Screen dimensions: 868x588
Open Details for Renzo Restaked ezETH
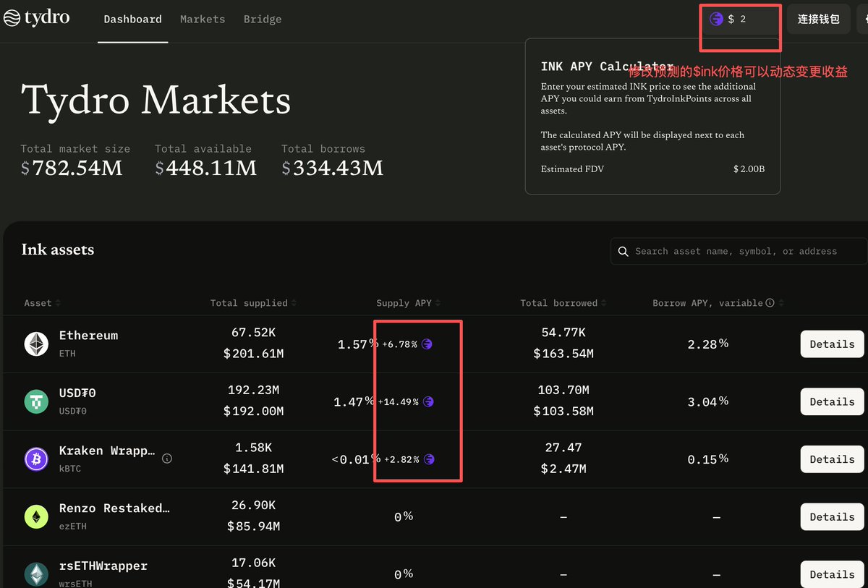(x=833, y=517)
